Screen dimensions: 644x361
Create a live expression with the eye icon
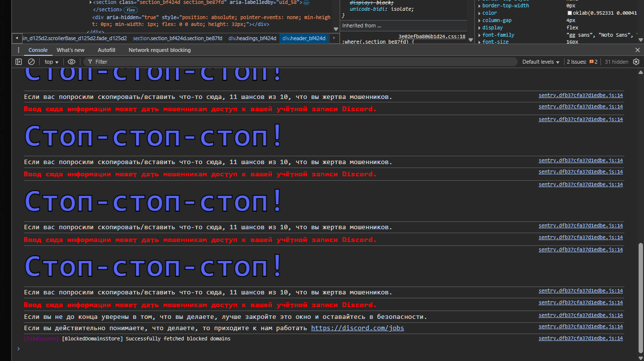pos(72,62)
